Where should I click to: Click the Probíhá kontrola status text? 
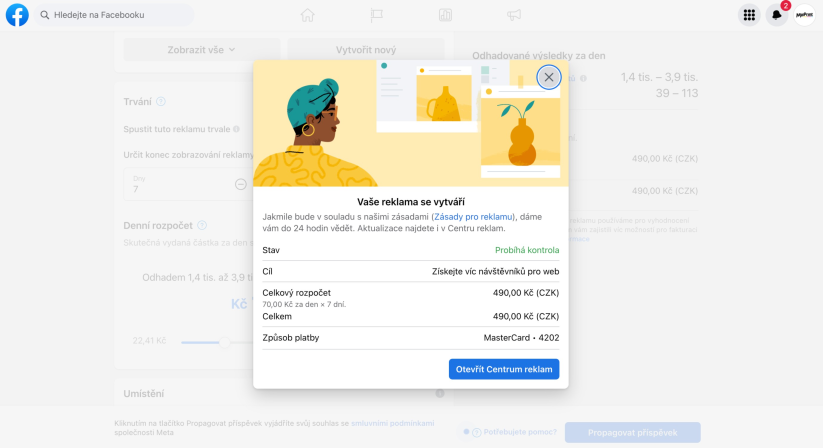point(527,250)
